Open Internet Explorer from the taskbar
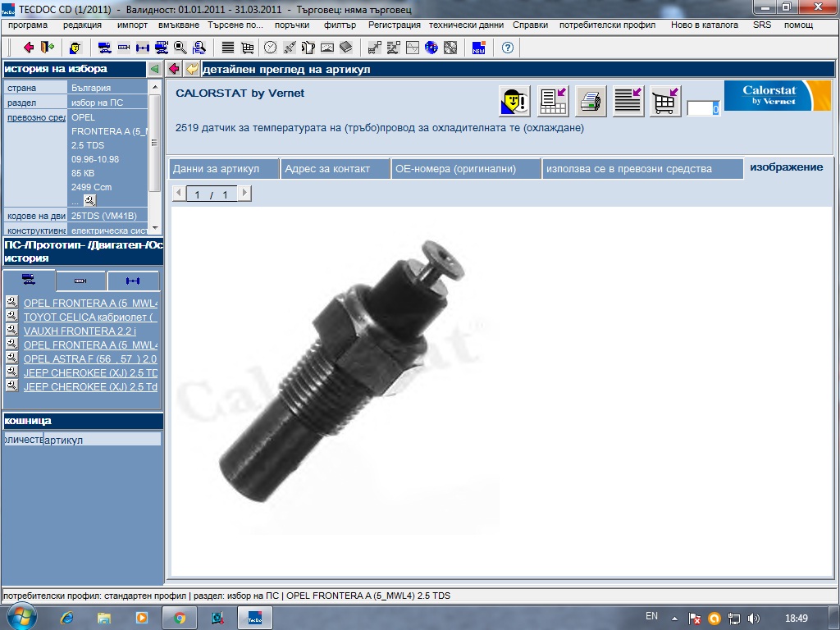Image resolution: width=840 pixels, height=630 pixels. click(67, 619)
